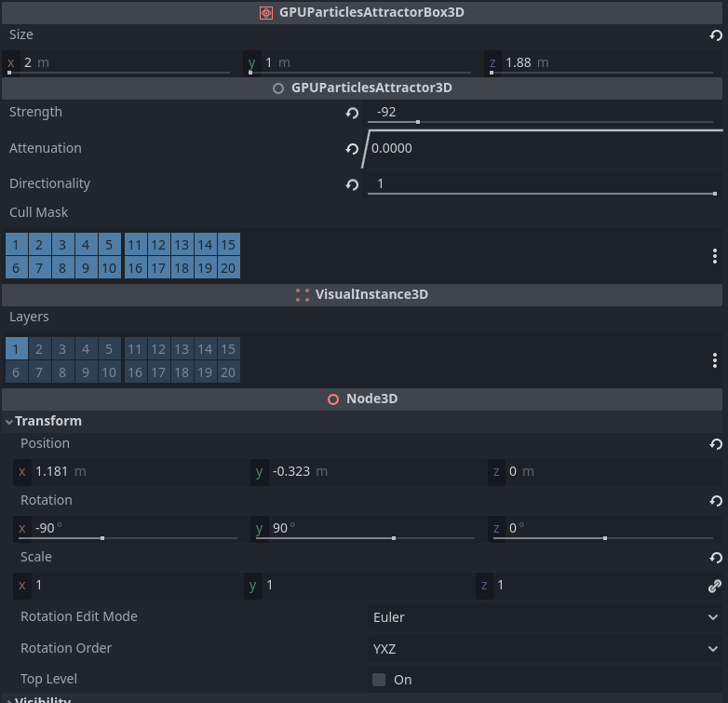Revert the Rotation values to default
The height and width of the screenshot is (703, 728).
715,502
